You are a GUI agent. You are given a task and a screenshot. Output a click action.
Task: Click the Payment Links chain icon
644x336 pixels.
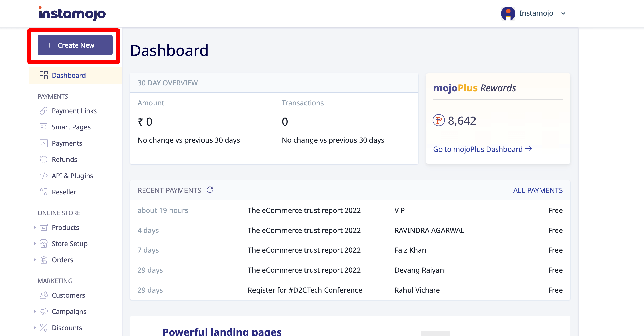pyautogui.click(x=43, y=111)
